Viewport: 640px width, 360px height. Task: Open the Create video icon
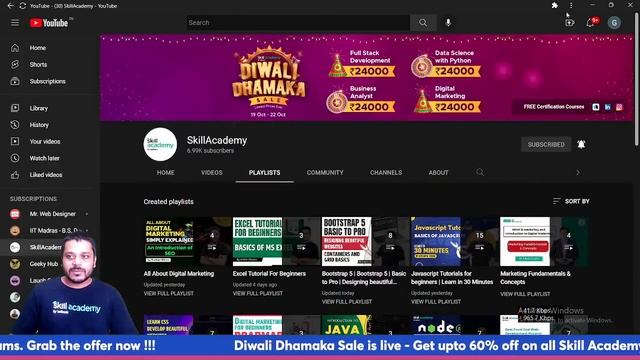tap(569, 23)
